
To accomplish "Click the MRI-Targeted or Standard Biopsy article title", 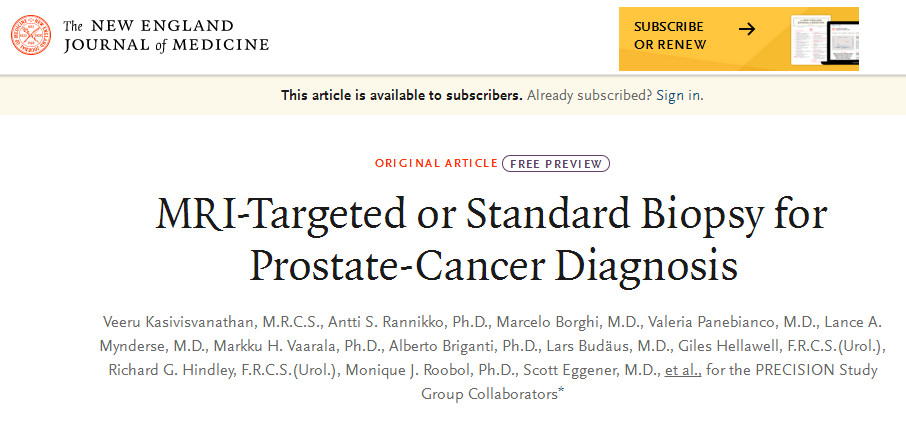I will [x=492, y=241].
